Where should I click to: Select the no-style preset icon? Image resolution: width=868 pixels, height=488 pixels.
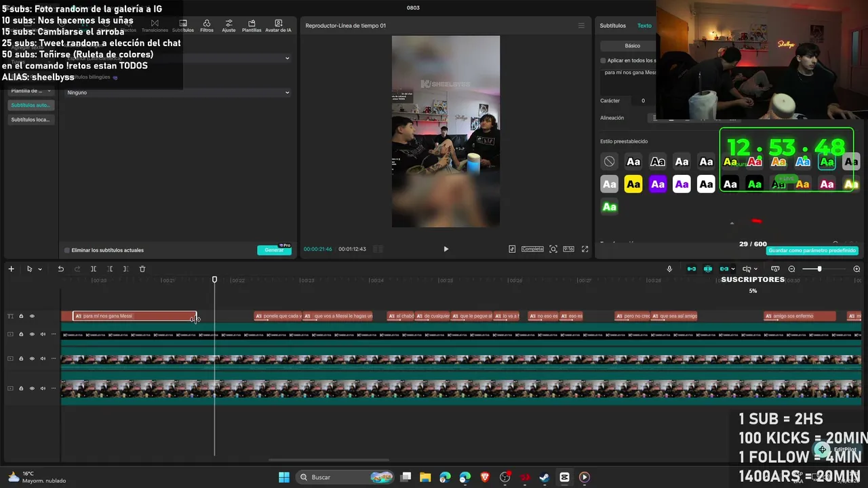click(x=610, y=161)
